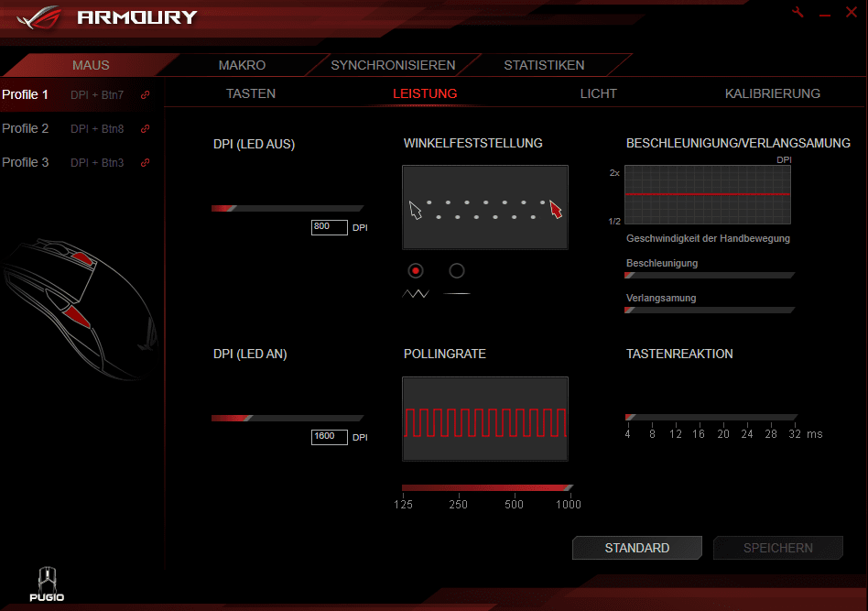Click the acceleration DPI graph
868x611 pixels.
[x=708, y=194]
